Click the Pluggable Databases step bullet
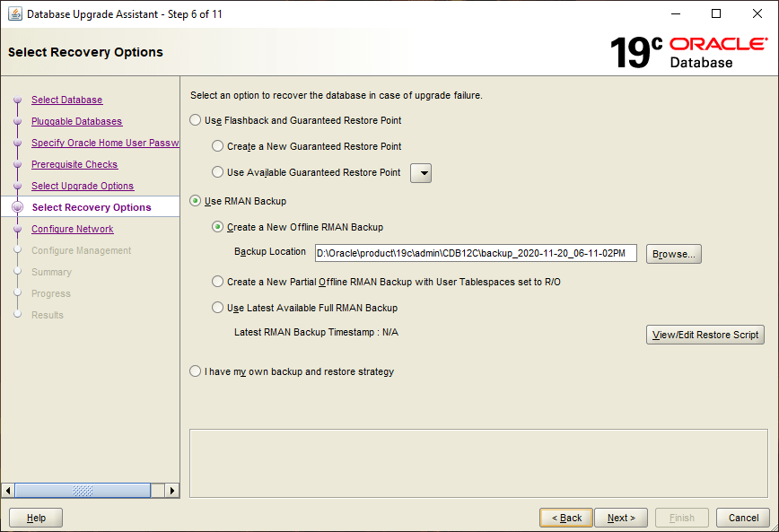This screenshot has height=532, width=779. (17, 121)
